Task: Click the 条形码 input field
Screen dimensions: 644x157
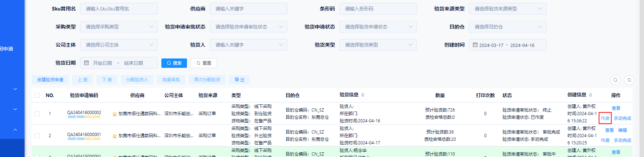Action: (x=378, y=9)
